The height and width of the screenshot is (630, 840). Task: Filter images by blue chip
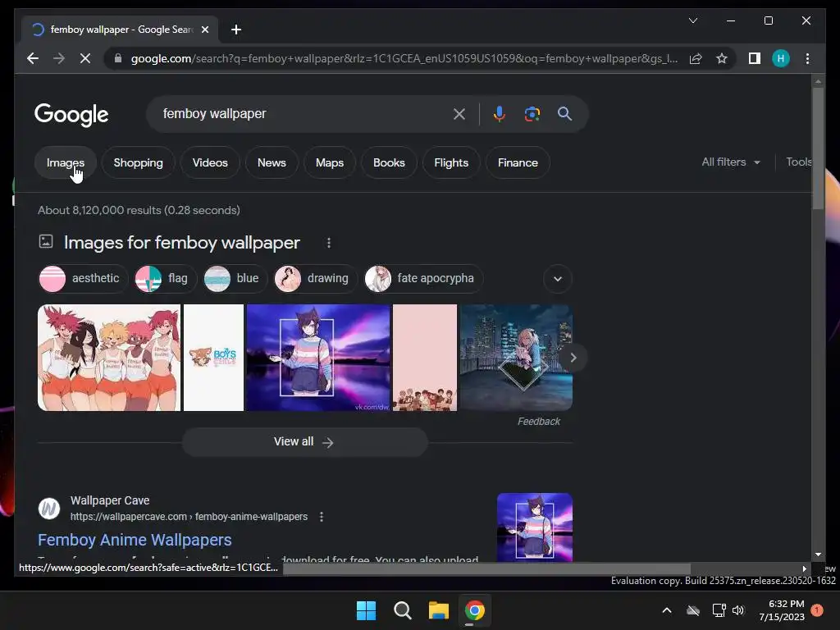[235, 279]
